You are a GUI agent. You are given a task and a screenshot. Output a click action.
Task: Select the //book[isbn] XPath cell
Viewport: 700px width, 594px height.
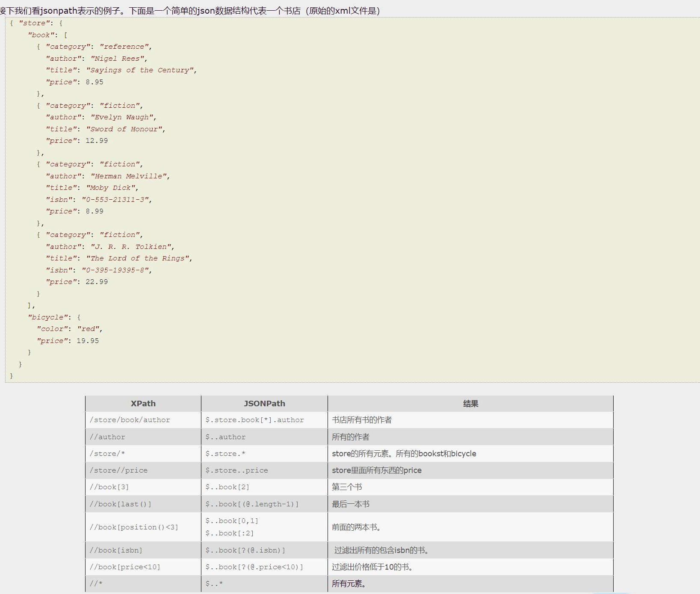[143, 550]
